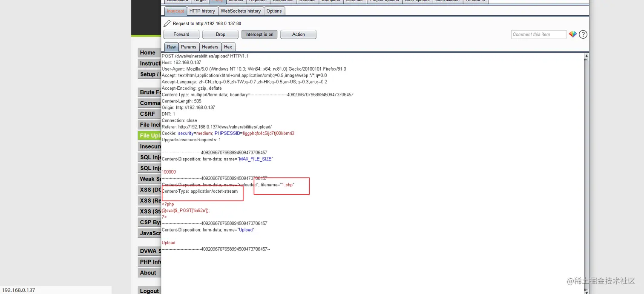
Task: Click the User-Agent Mozilla/5.0 header line
Action: (254, 69)
